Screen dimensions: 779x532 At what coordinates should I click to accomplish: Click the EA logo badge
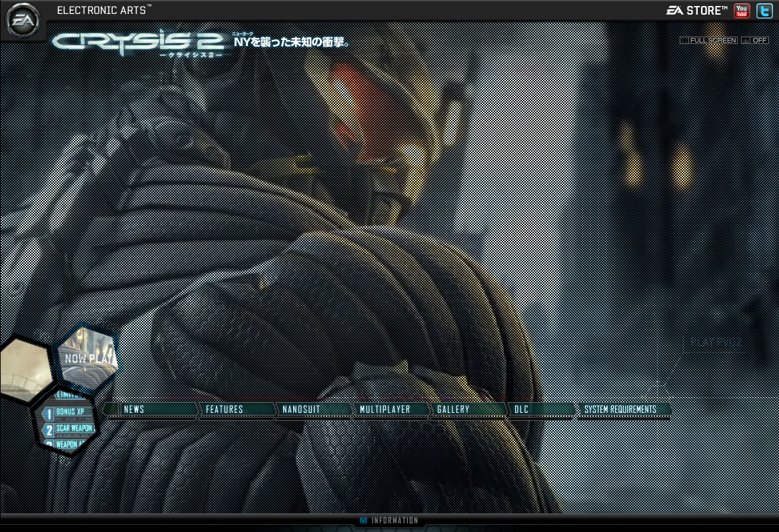23,21
